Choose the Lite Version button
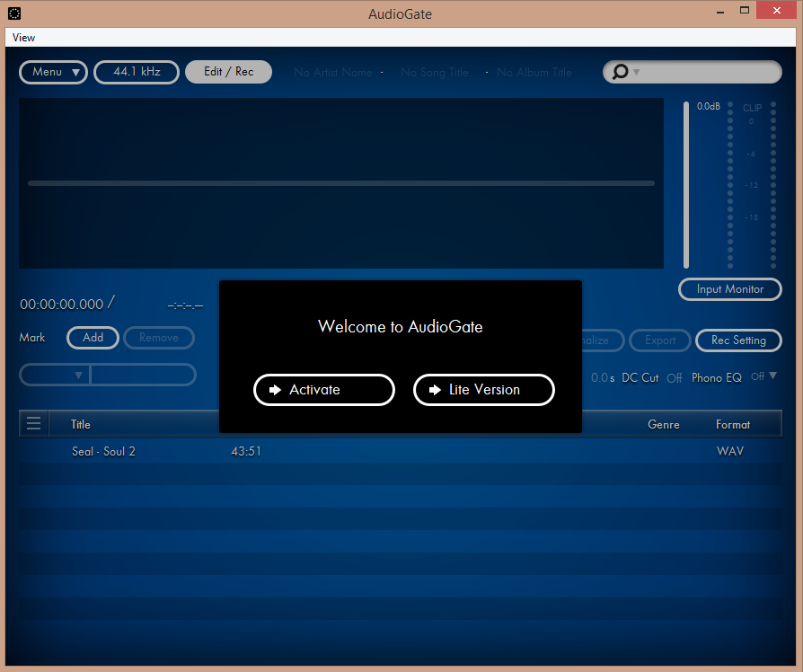The image size is (803, 672). click(484, 390)
